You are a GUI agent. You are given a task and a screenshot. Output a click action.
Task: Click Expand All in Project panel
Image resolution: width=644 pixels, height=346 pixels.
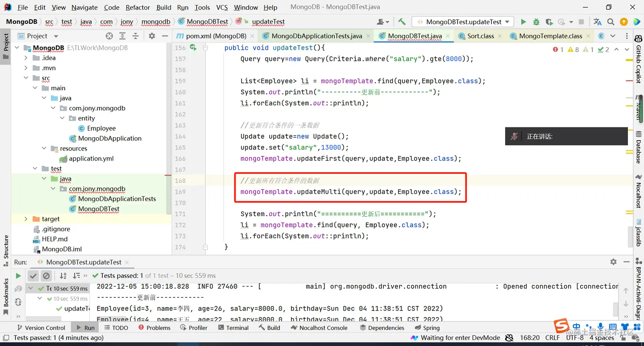pos(122,36)
